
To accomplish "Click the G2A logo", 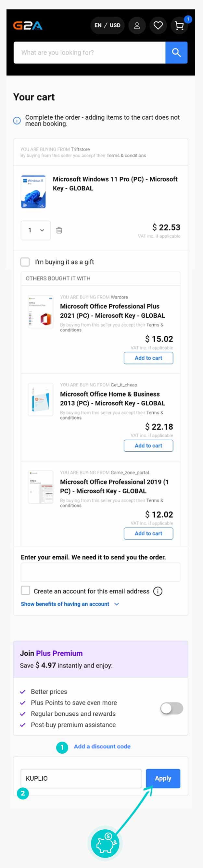I will click(28, 26).
